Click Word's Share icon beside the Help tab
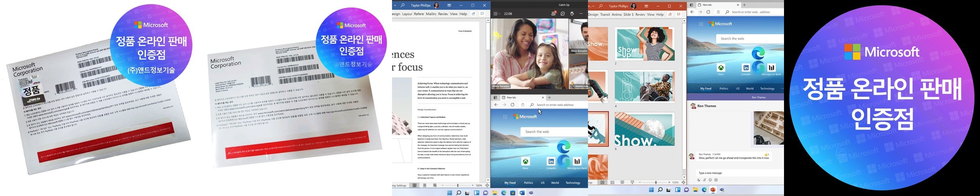The height and width of the screenshot is (196, 980). (474, 14)
